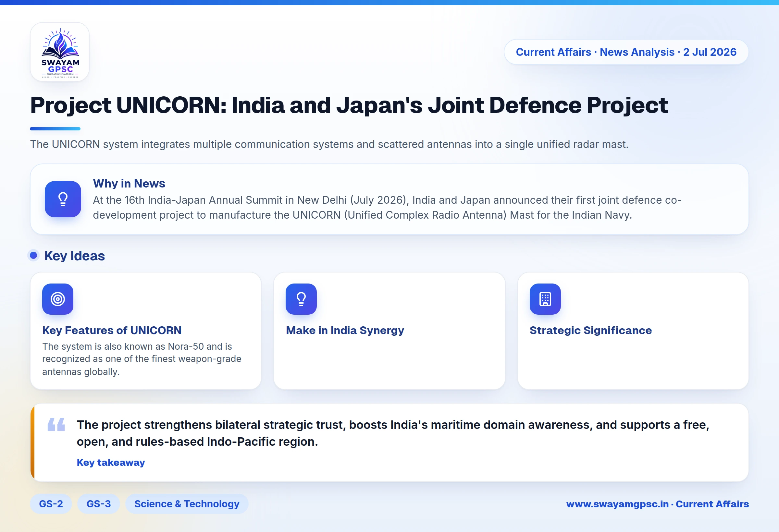
Task: Click the Key Ideas section heading
Action: (74, 256)
